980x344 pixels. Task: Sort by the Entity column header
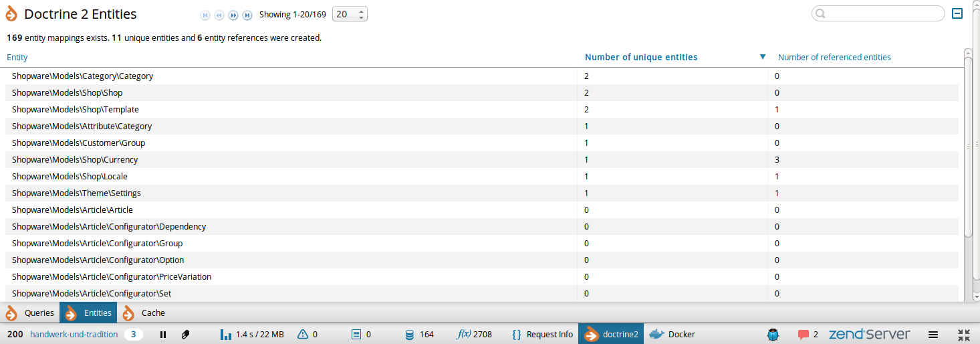(x=17, y=58)
